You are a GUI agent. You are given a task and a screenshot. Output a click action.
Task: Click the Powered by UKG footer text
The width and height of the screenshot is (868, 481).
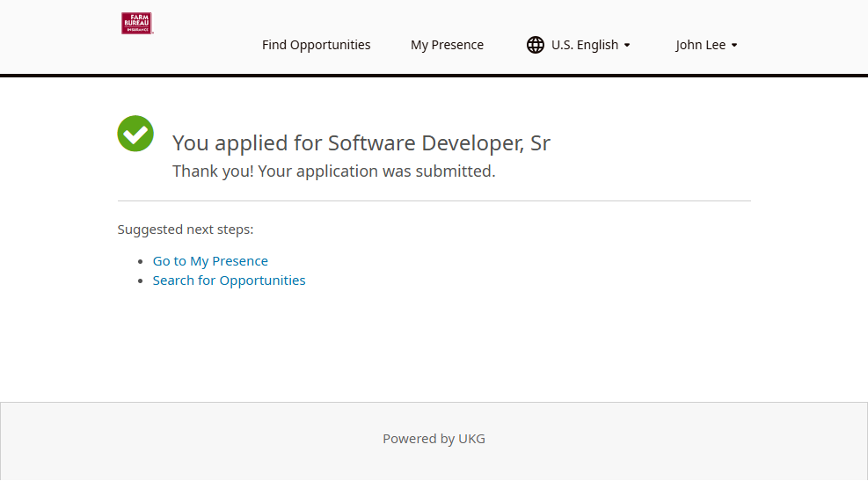point(434,439)
